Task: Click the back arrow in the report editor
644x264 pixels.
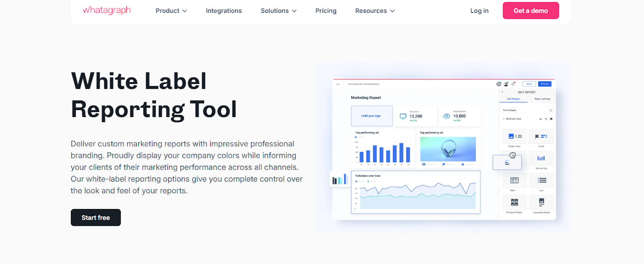Action: point(338,84)
